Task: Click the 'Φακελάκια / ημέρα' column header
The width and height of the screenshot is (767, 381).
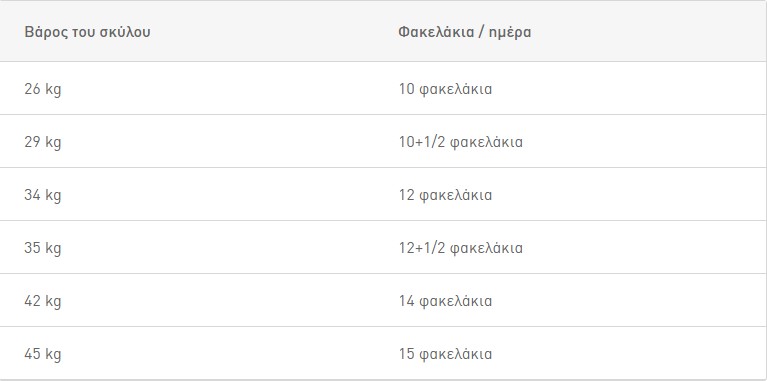Action: [x=465, y=32]
